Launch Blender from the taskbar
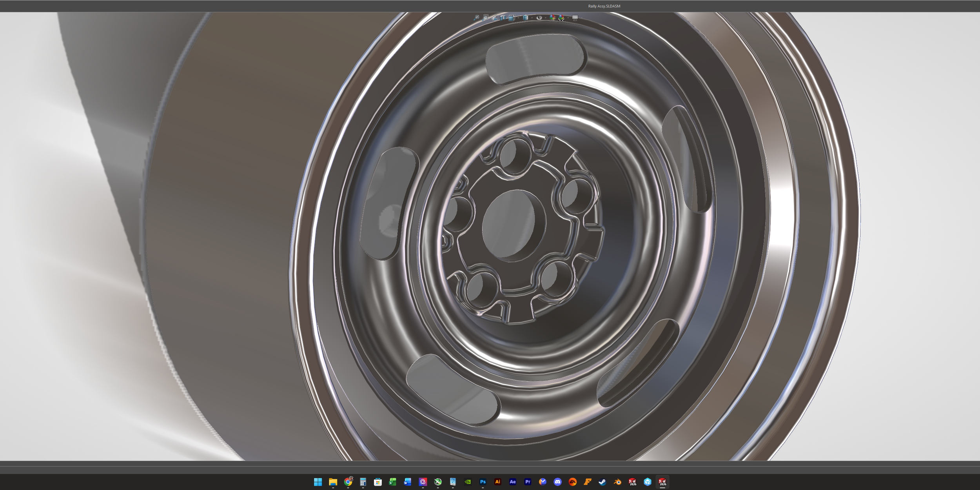 [x=617, y=482]
